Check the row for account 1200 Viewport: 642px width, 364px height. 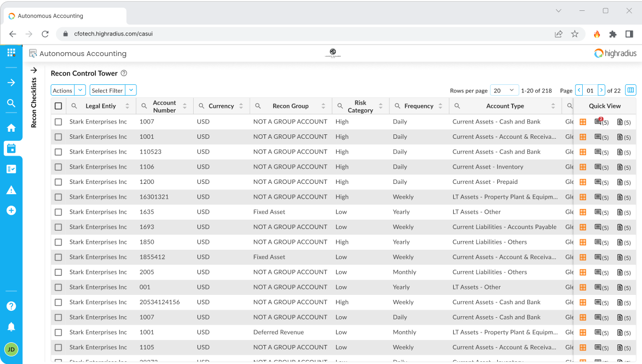[x=58, y=182]
